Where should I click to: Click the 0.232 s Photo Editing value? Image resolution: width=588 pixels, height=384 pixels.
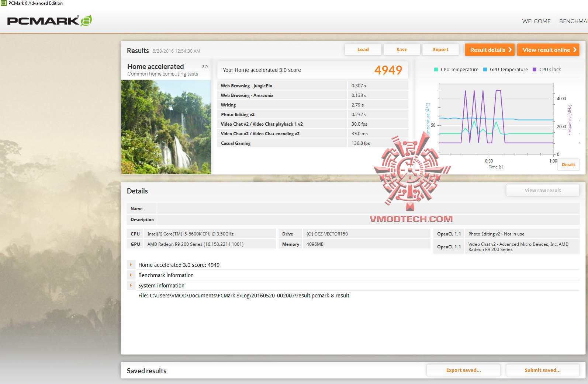point(359,115)
